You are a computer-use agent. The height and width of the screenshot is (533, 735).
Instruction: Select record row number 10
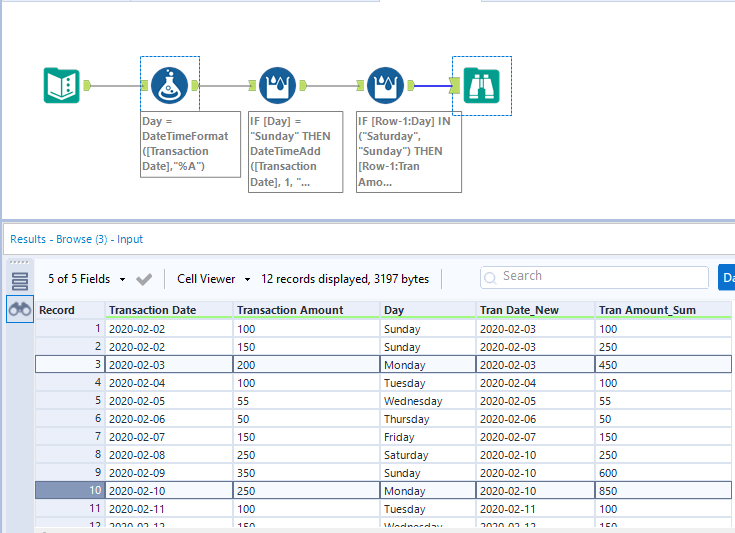pos(70,490)
